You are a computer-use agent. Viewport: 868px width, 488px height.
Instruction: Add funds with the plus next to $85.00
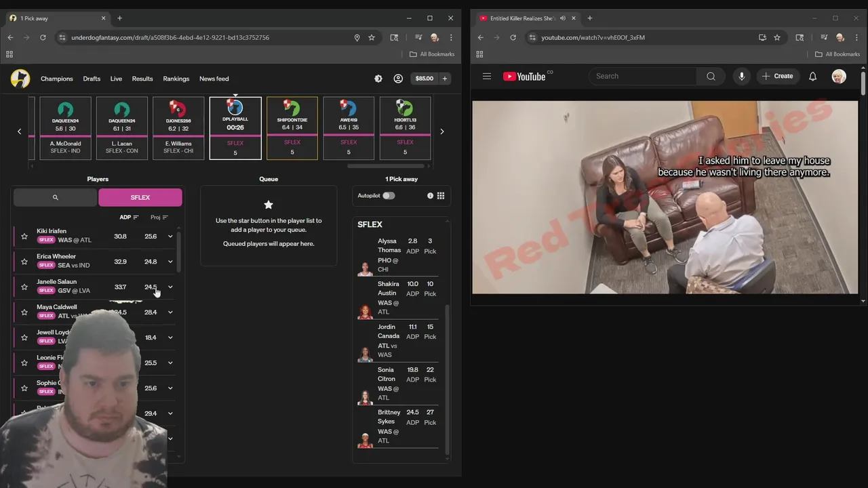tap(445, 79)
